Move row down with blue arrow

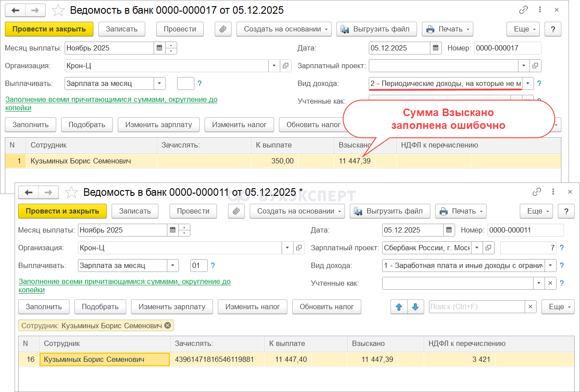tap(415, 307)
